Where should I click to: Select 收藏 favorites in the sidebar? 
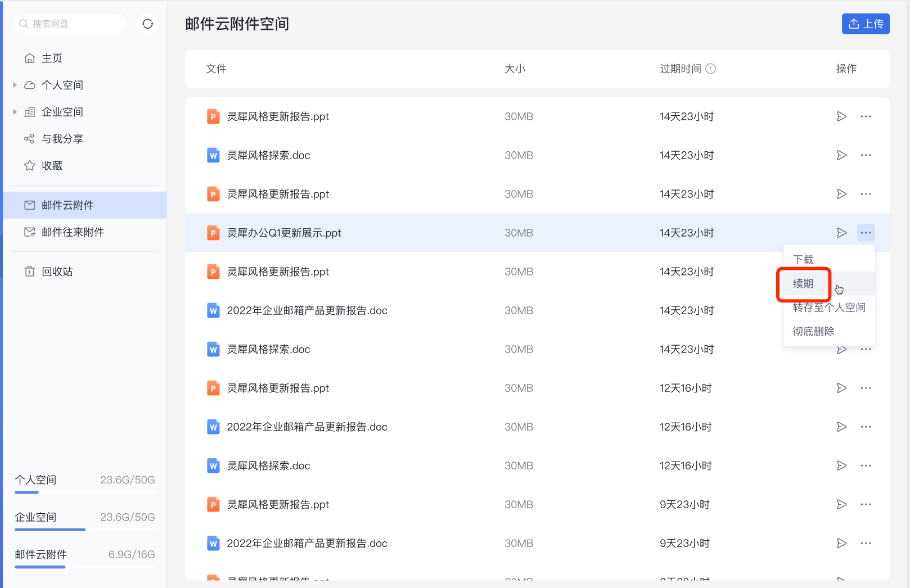[x=53, y=165]
